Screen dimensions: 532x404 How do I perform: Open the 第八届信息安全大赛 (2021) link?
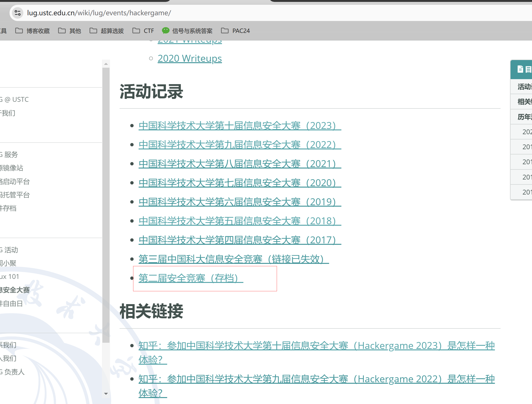pos(240,164)
